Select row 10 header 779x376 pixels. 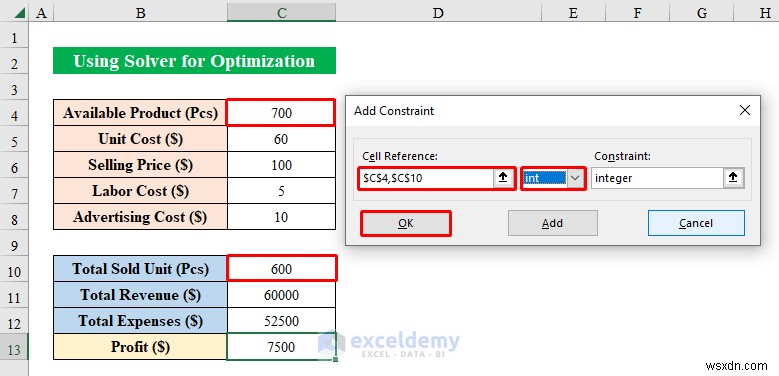click(14, 272)
